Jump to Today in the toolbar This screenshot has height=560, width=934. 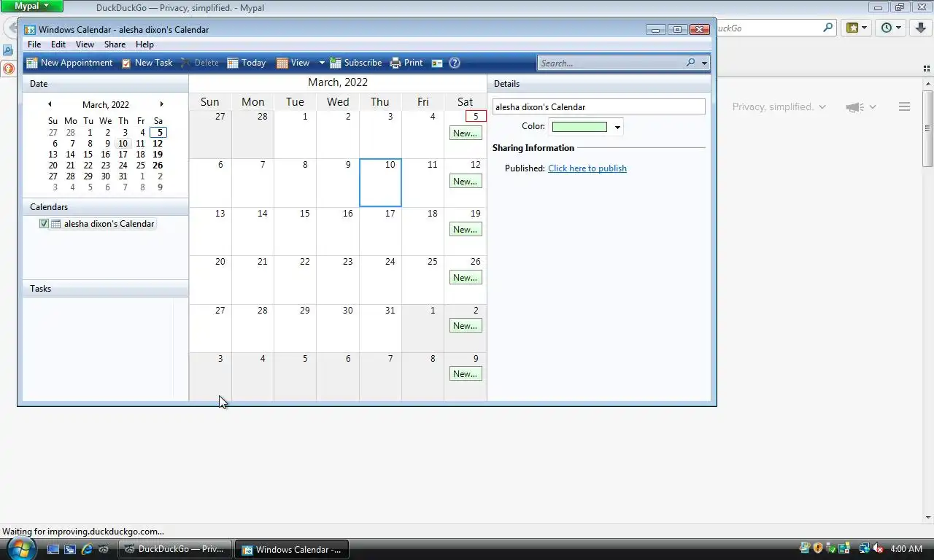[x=246, y=63]
